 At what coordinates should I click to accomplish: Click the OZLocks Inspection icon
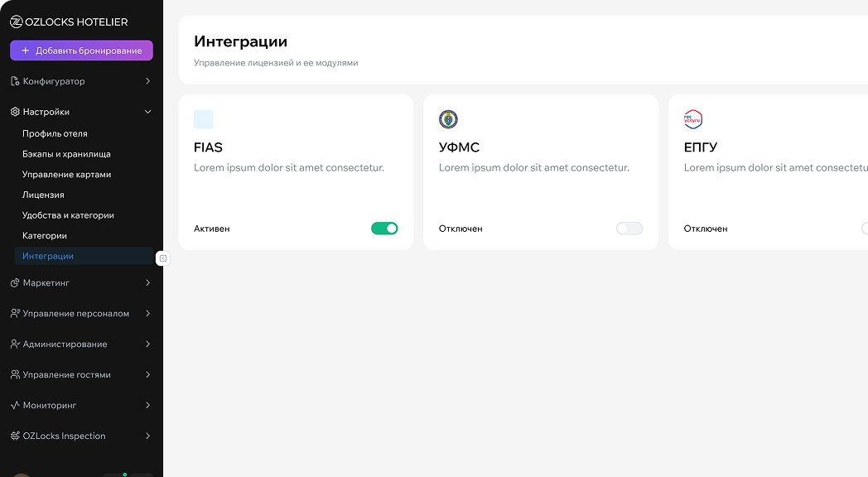pyautogui.click(x=15, y=436)
